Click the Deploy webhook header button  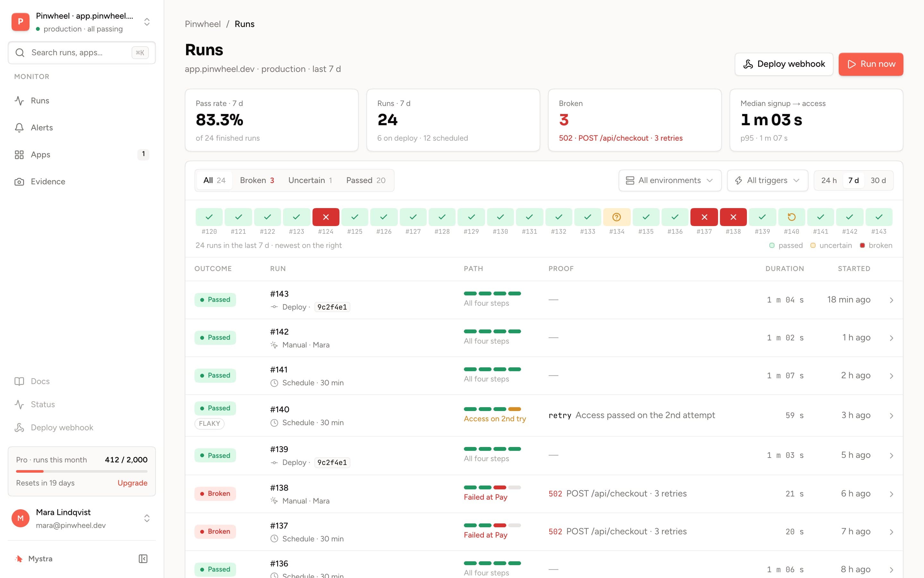pos(784,64)
